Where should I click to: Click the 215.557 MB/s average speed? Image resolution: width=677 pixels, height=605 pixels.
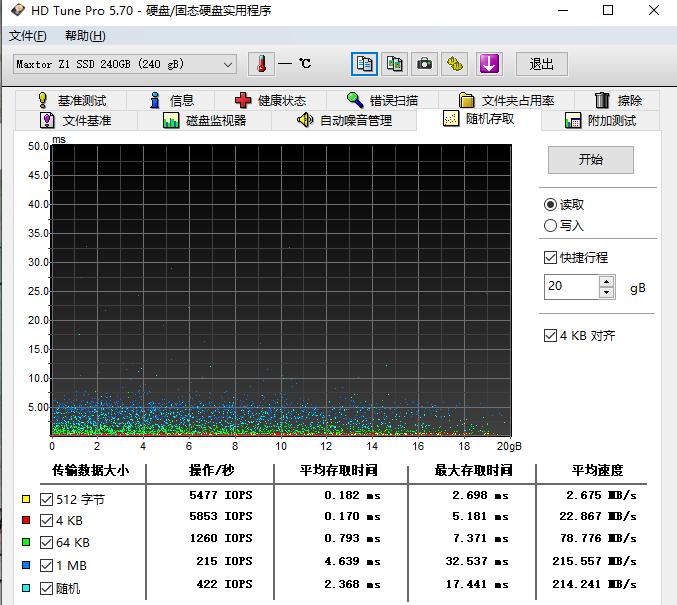point(594,561)
